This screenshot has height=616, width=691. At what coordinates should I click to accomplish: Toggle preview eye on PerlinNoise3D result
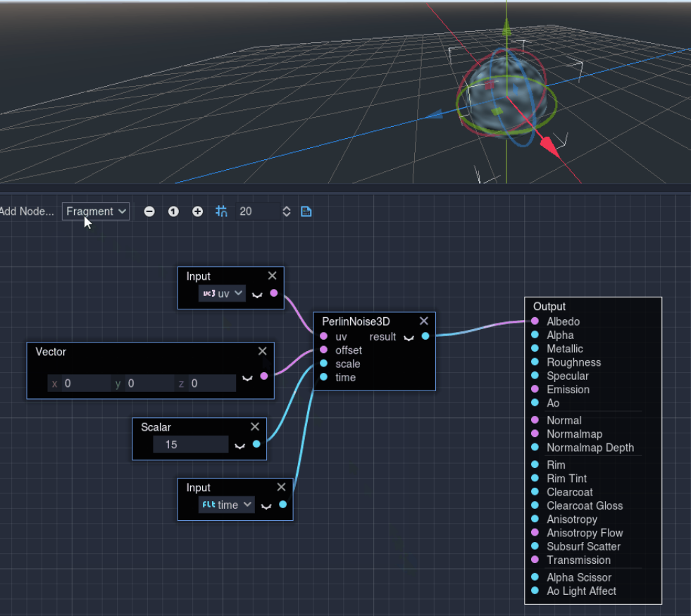409,338
